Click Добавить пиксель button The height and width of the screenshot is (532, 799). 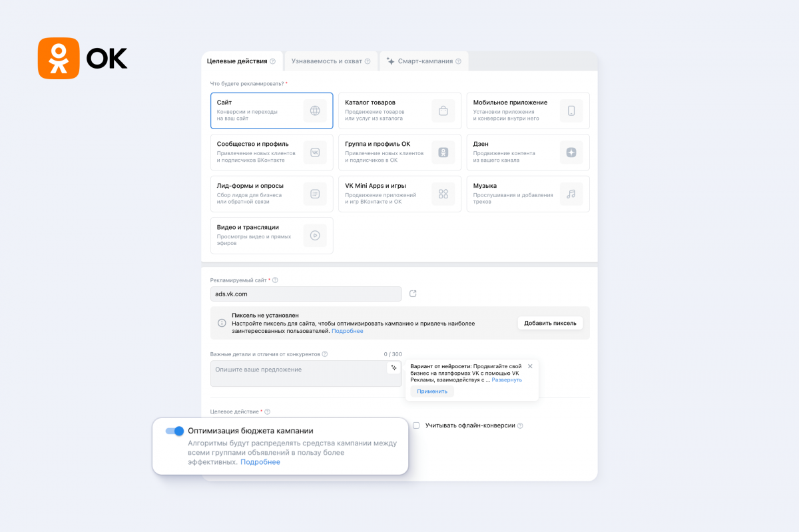coord(550,323)
